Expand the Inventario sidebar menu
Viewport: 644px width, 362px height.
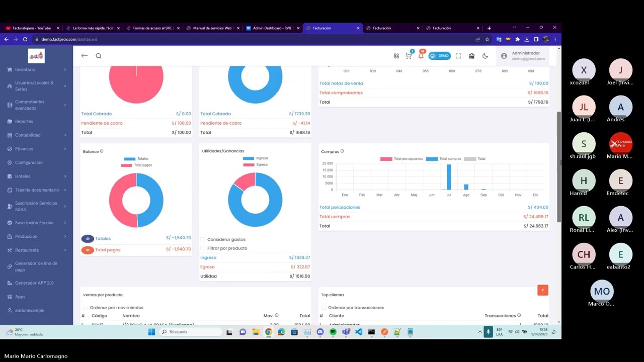(x=36, y=69)
